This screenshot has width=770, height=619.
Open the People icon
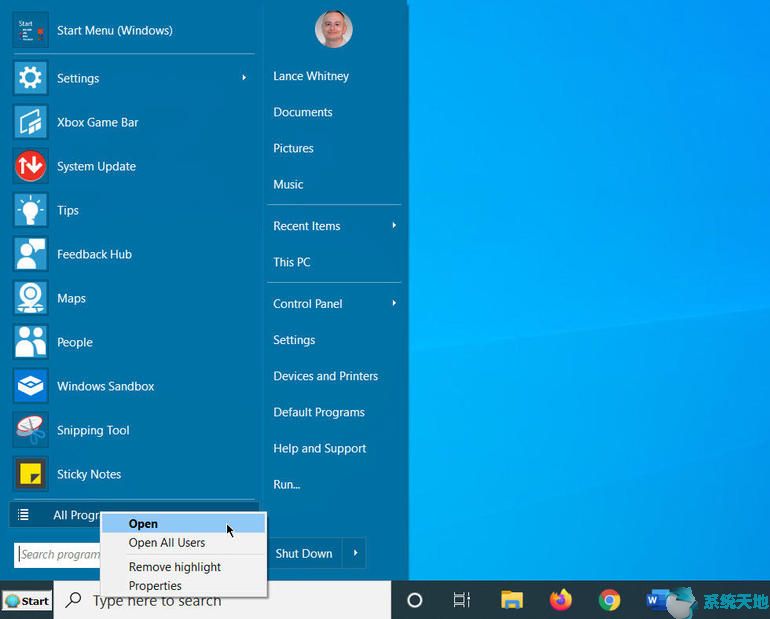(30, 342)
